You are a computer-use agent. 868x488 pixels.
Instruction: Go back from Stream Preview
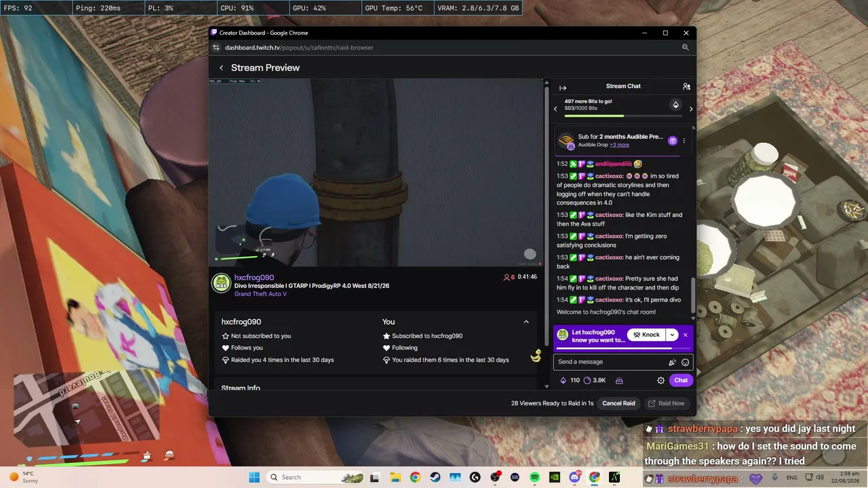coord(221,68)
